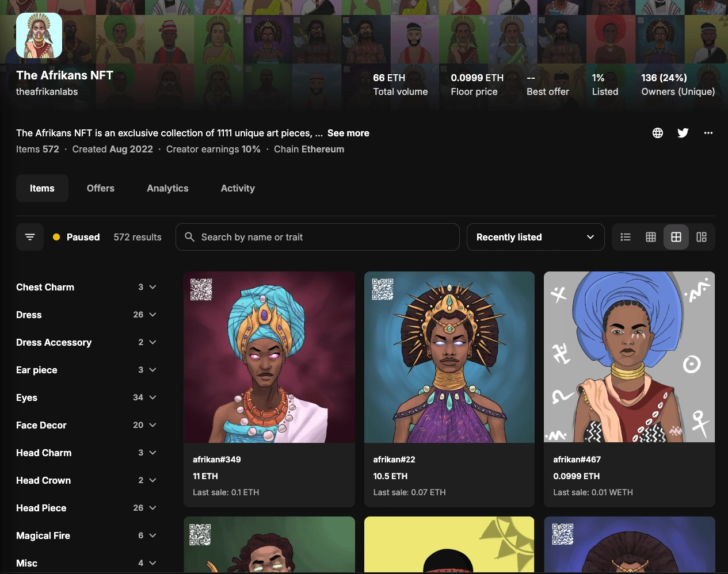Click Last sale: 0.1 ETH text
This screenshot has height=574, width=728.
pyautogui.click(x=226, y=492)
